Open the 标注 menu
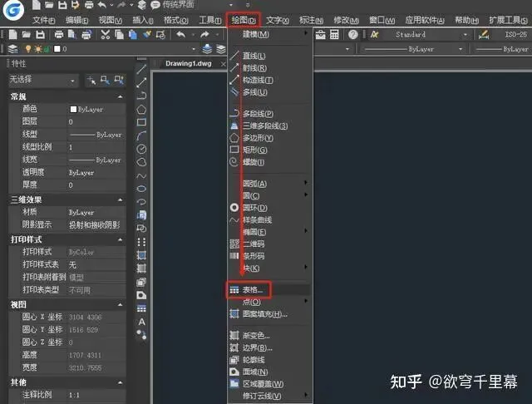Image resolution: width=532 pixels, height=404 pixels. pyautogui.click(x=311, y=20)
